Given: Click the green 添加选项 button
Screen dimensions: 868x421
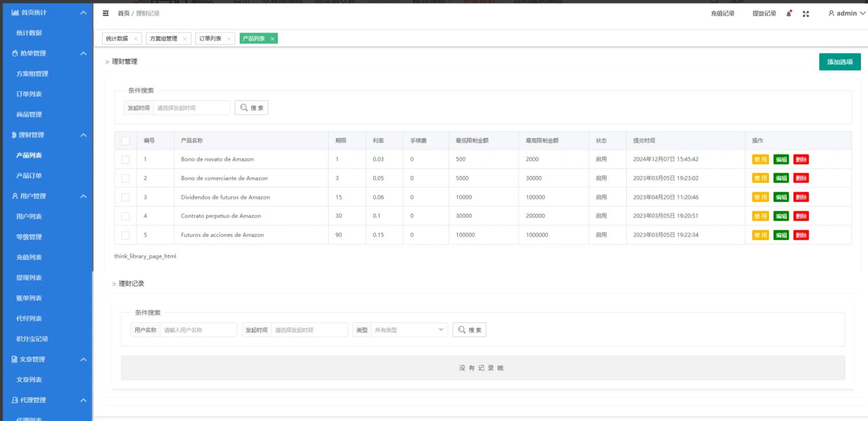Looking at the screenshot, I should (x=840, y=62).
